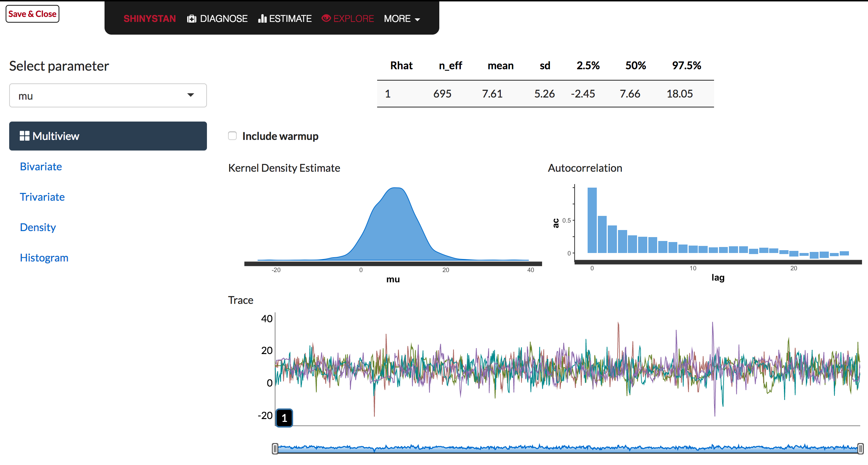Click the Multiview grid icon

point(24,136)
